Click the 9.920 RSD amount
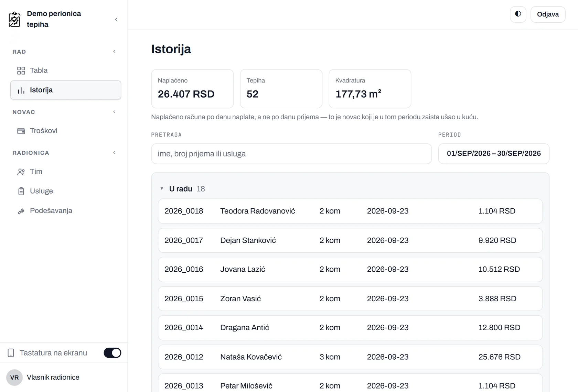The image size is (578, 392). pos(497,240)
